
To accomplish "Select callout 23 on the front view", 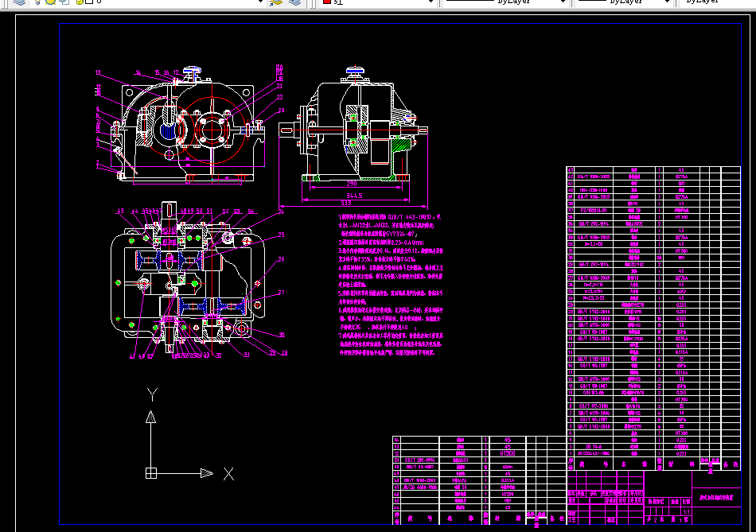I will 281,111.
